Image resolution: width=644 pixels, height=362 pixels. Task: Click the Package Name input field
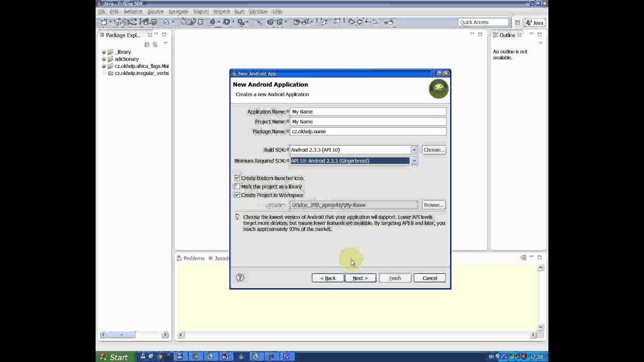pos(368,132)
